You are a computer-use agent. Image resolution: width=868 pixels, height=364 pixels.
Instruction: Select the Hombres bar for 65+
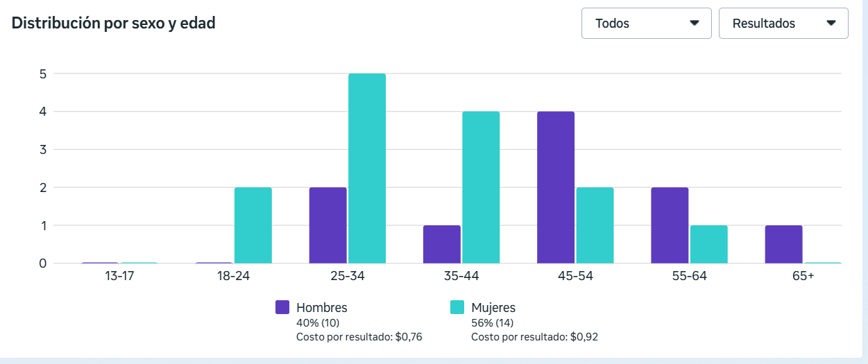[x=783, y=244]
